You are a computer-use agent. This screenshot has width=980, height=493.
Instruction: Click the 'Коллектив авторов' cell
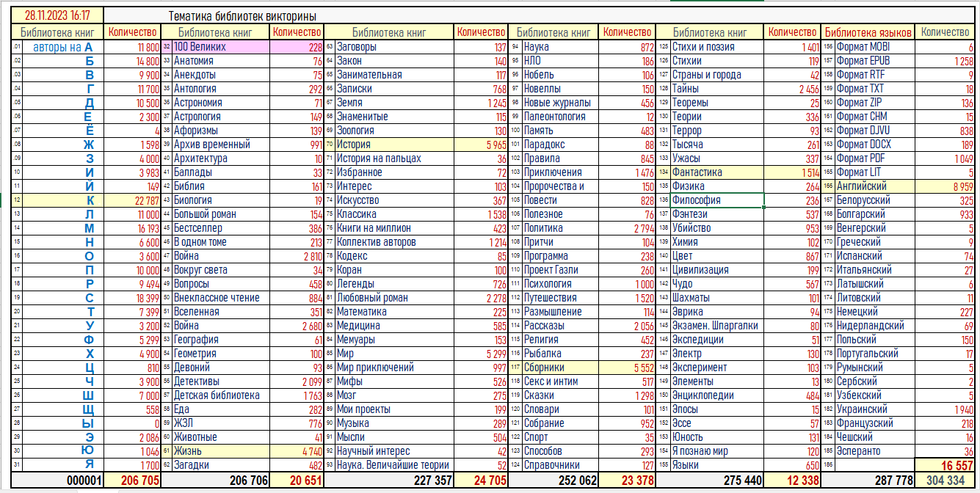coord(394,242)
